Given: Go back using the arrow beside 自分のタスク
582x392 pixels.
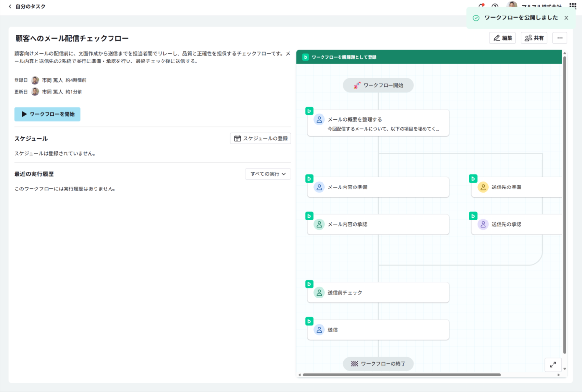Looking at the screenshot, I should 10,7.
